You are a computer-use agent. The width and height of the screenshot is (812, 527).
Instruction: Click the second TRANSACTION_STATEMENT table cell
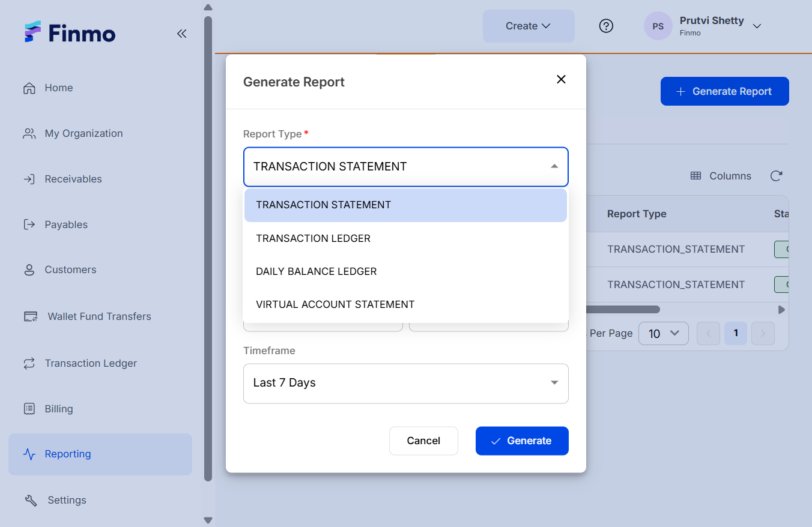point(676,285)
